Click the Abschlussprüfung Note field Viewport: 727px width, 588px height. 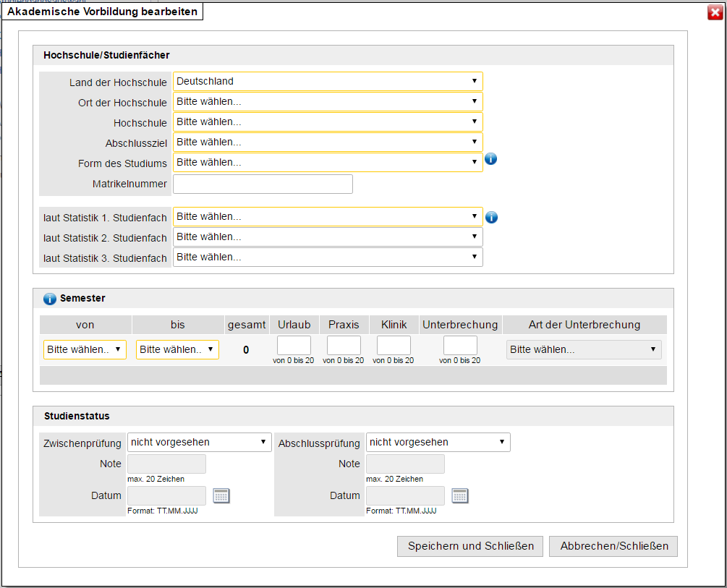[406, 464]
